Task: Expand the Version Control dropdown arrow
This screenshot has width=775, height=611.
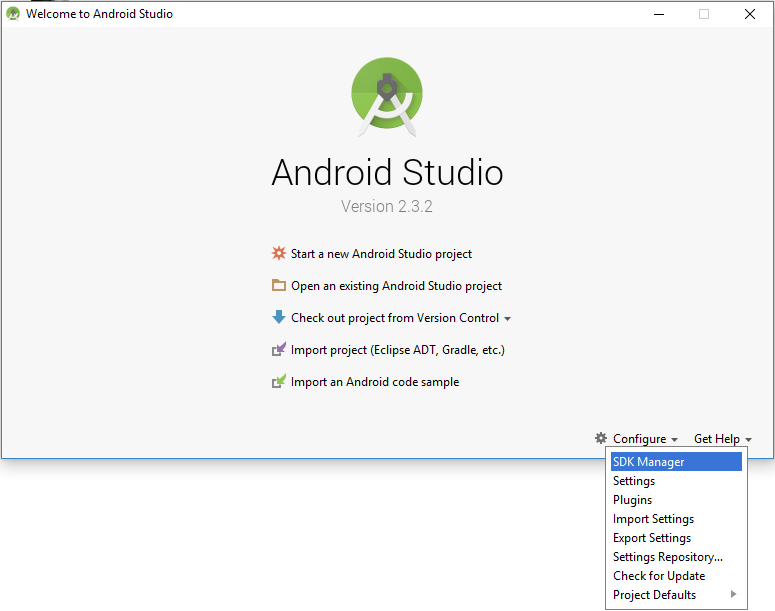Action: (508, 319)
